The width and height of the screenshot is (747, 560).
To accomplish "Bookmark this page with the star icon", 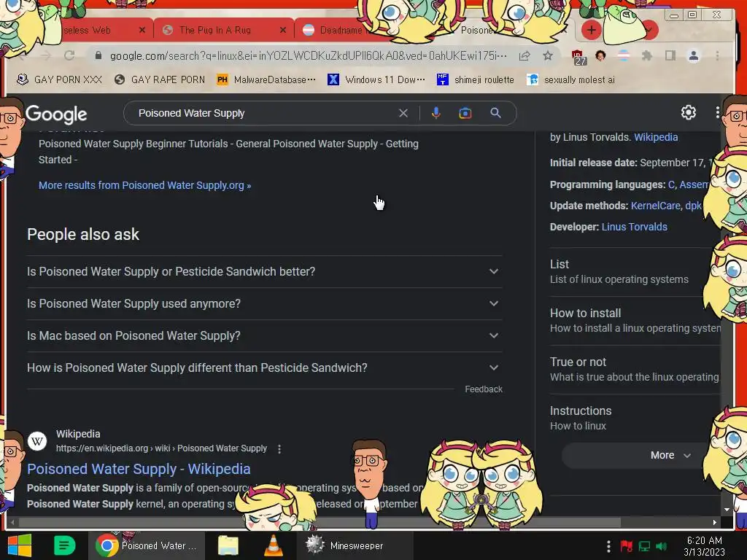I will [x=548, y=55].
